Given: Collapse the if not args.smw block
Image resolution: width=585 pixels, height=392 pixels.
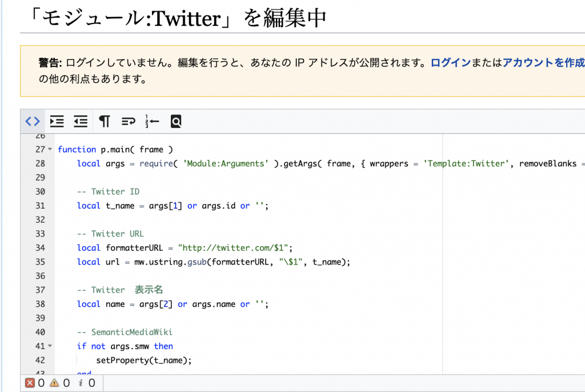Looking at the screenshot, I should pyautogui.click(x=50, y=346).
